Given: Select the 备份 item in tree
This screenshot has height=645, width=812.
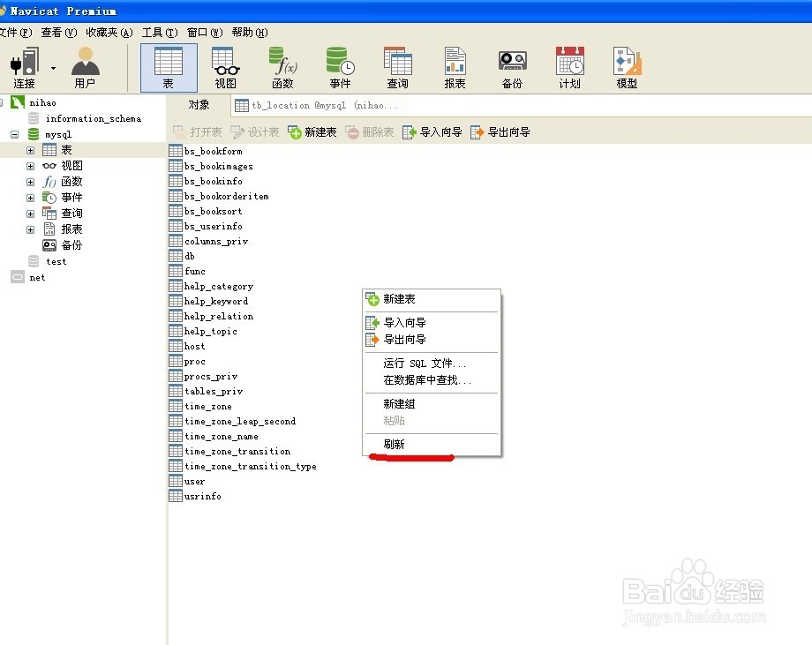Looking at the screenshot, I should click(71, 245).
